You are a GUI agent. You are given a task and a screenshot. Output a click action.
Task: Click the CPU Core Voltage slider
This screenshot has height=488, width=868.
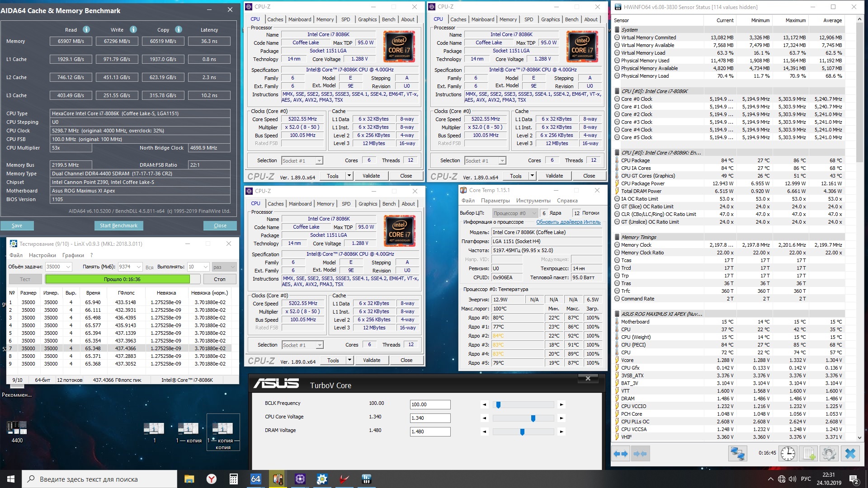pos(533,418)
